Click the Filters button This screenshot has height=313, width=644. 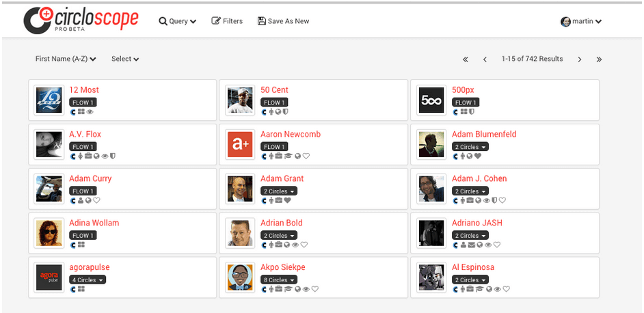227,21
